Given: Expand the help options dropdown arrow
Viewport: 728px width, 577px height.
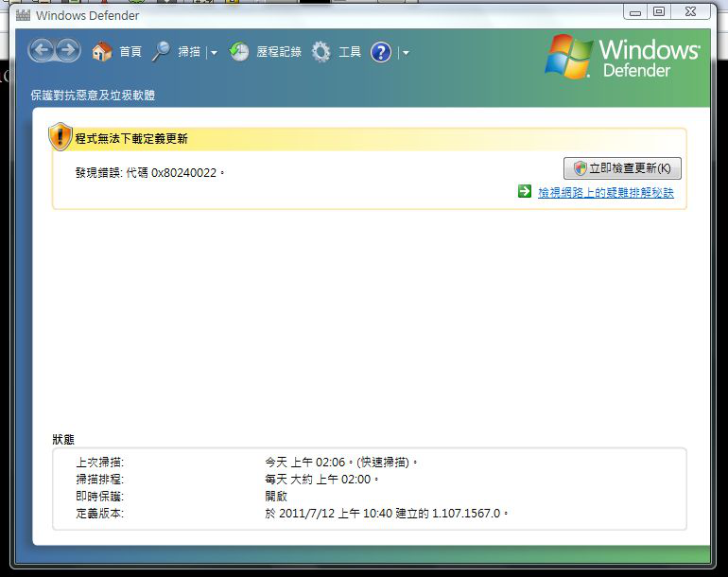Looking at the screenshot, I should pos(406,53).
